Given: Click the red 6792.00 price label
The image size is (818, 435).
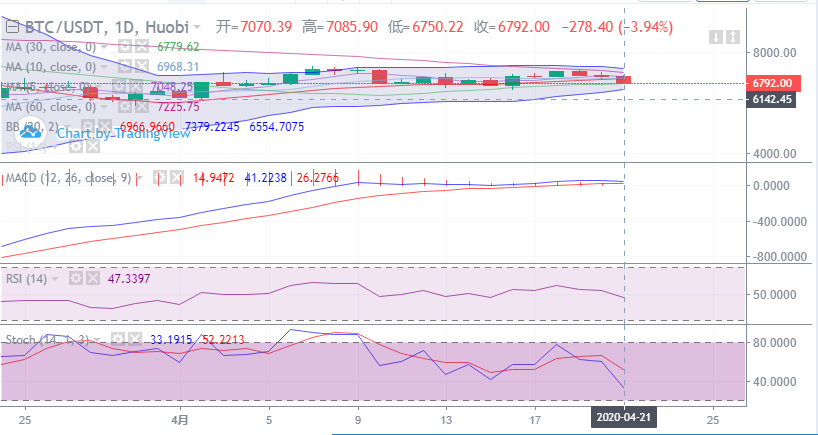Looking at the screenshot, I should click(x=772, y=83).
